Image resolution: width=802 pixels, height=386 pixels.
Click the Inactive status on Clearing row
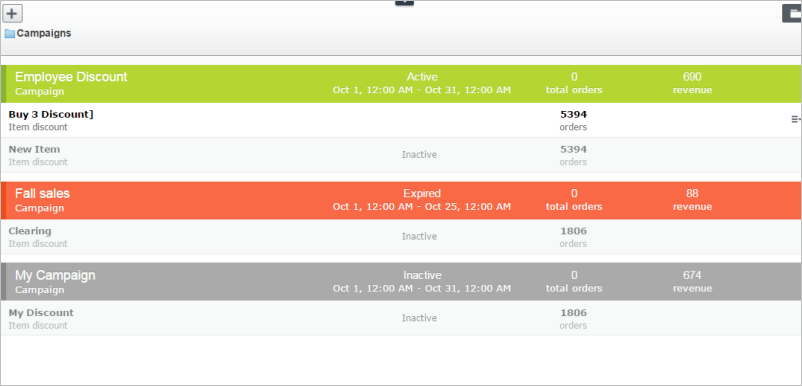pos(419,236)
